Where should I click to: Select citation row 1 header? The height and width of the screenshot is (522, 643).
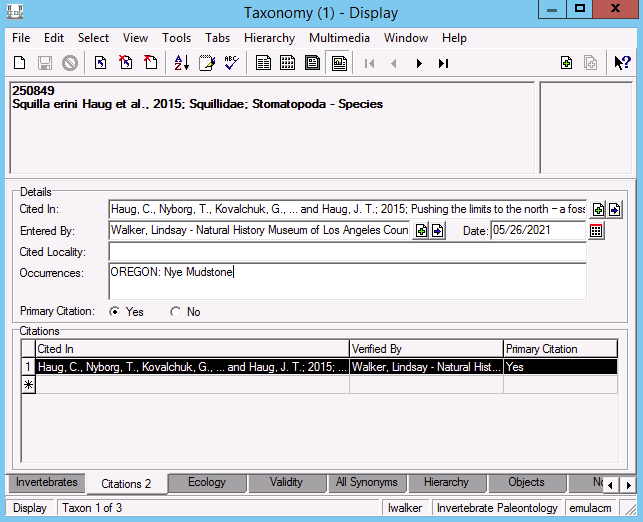(x=28, y=367)
